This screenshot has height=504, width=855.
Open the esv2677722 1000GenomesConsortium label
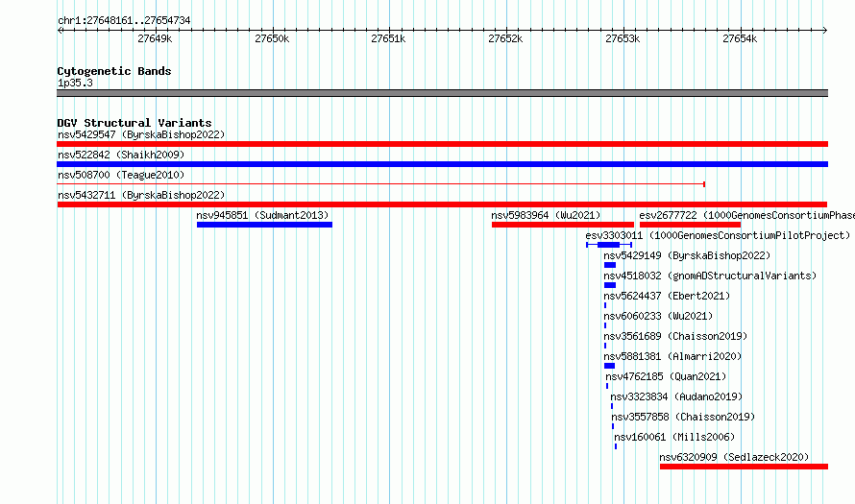[747, 215]
